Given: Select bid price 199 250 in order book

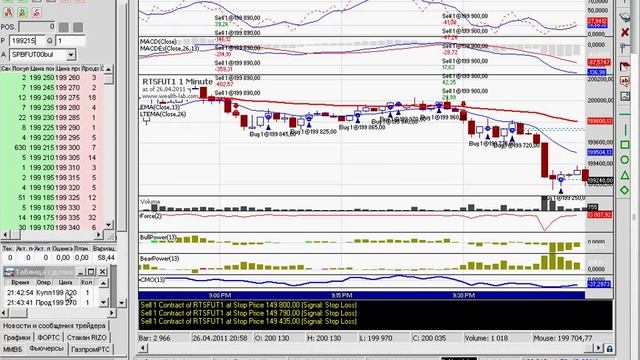Looking at the screenshot, I should coord(42,78).
